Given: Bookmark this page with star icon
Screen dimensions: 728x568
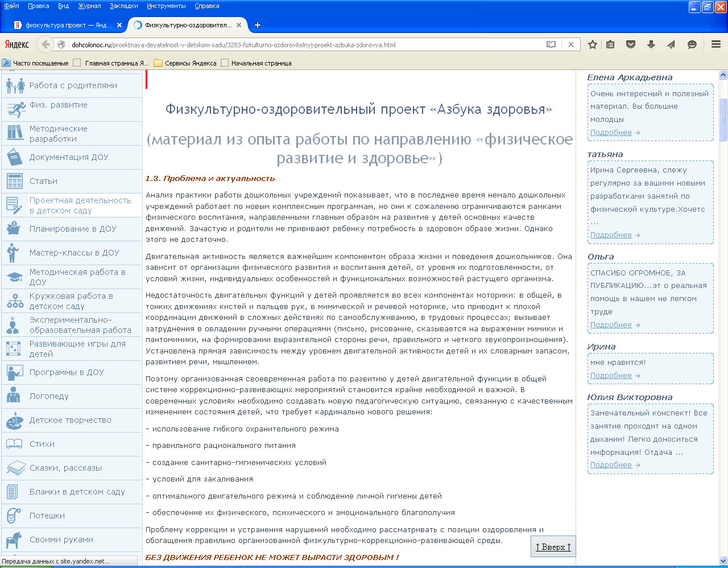Looking at the screenshot, I should (x=592, y=44).
